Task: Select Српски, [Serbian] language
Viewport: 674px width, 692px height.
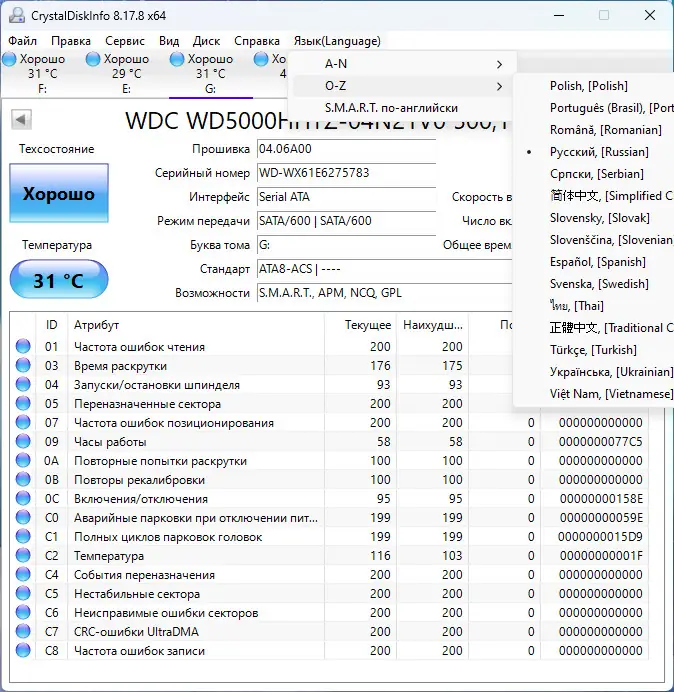Action: point(595,174)
